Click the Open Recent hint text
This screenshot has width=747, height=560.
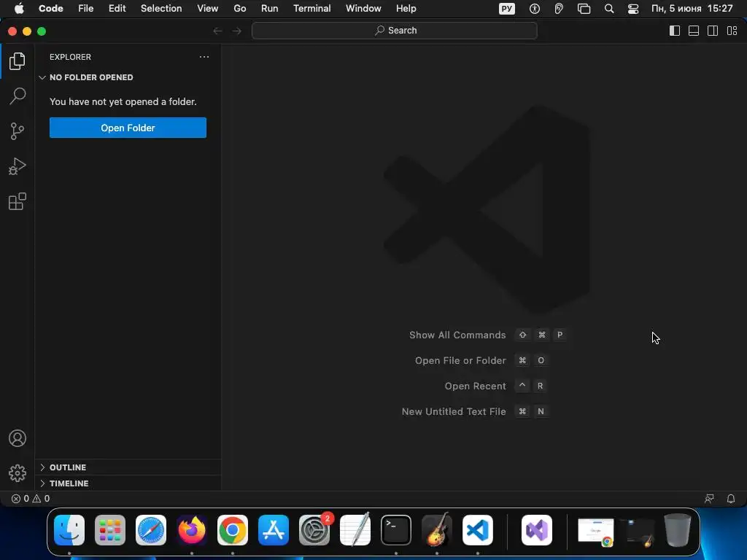[475, 386]
